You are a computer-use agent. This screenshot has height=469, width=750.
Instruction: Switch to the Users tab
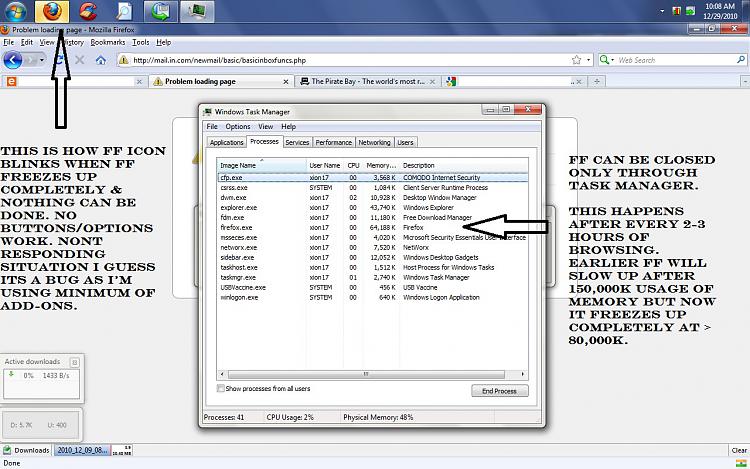(x=405, y=142)
